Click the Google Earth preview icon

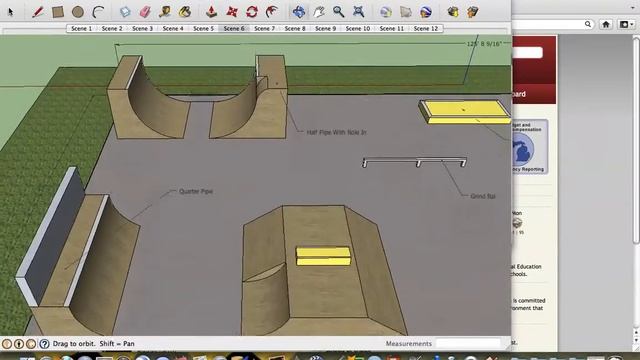coord(426,12)
